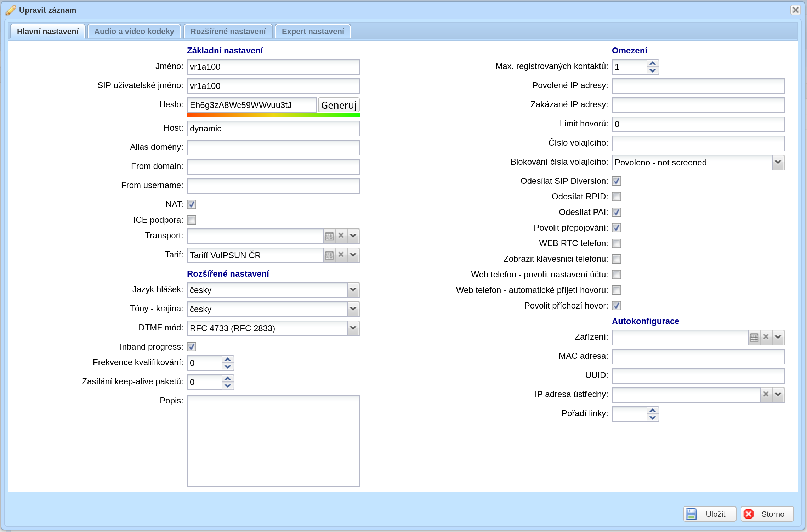Open the Zařízení list picker icon
Image resolution: width=807 pixels, height=532 pixels.
click(754, 337)
